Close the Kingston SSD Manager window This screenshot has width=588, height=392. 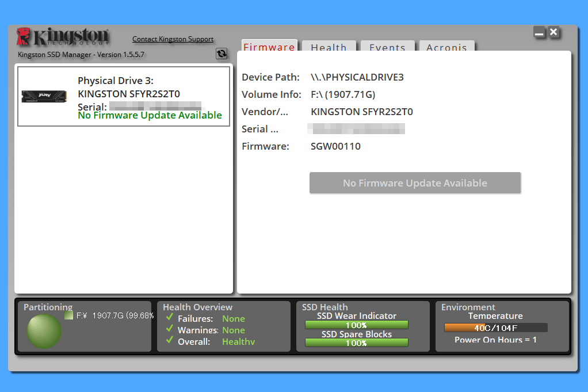[553, 32]
